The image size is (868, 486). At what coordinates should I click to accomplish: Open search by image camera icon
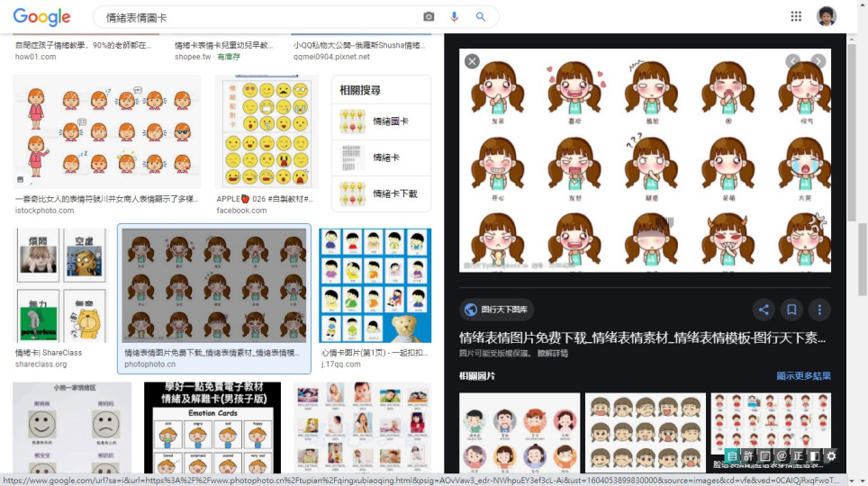pyautogui.click(x=429, y=17)
